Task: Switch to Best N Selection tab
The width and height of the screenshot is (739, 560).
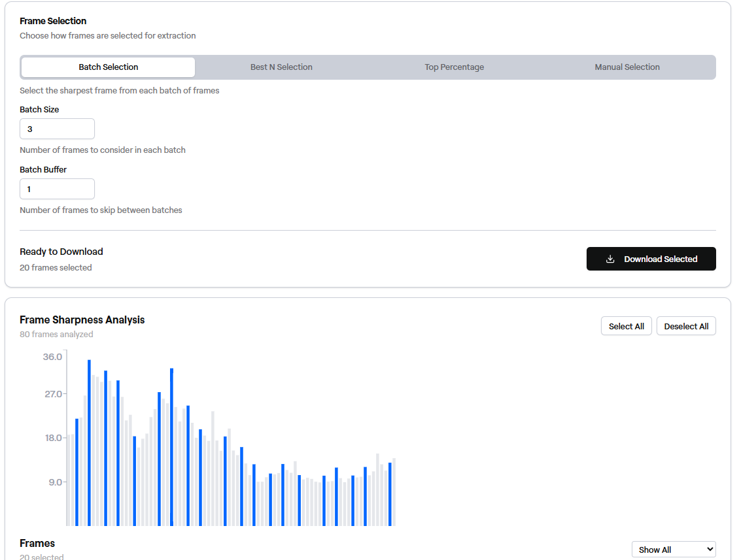Action: click(x=281, y=67)
